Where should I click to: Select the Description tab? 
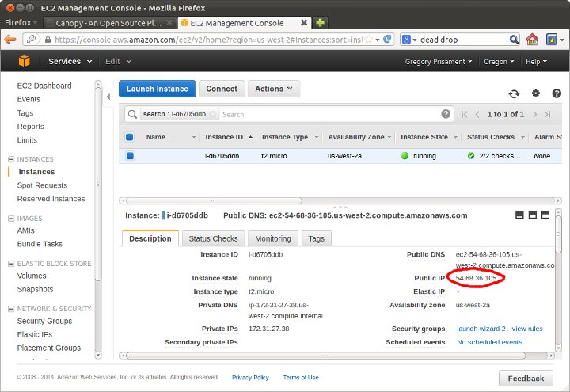coord(150,238)
